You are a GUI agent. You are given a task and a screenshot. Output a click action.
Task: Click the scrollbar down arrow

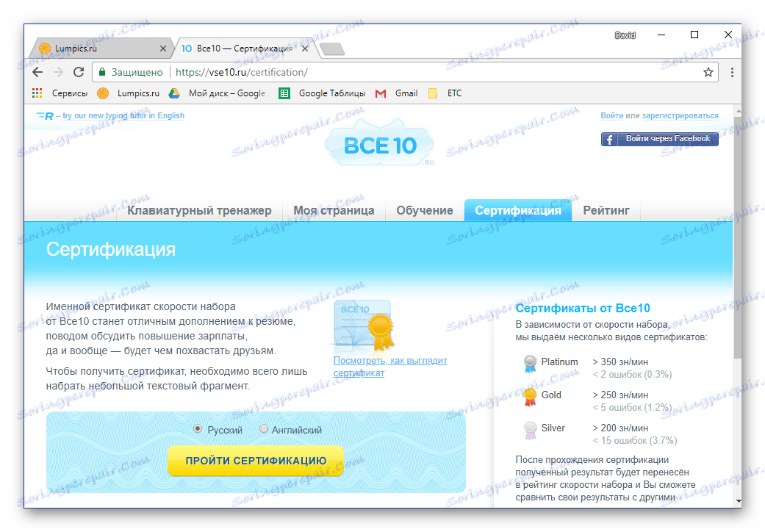click(x=738, y=501)
